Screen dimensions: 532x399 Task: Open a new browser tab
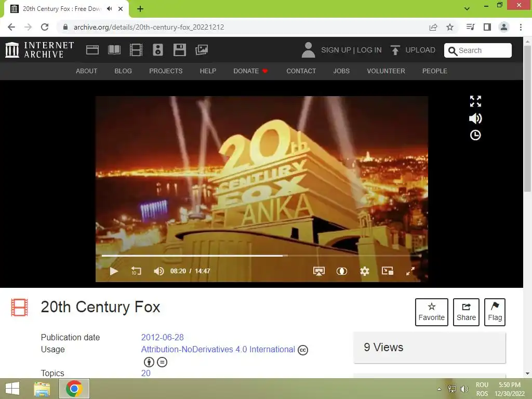140,9
